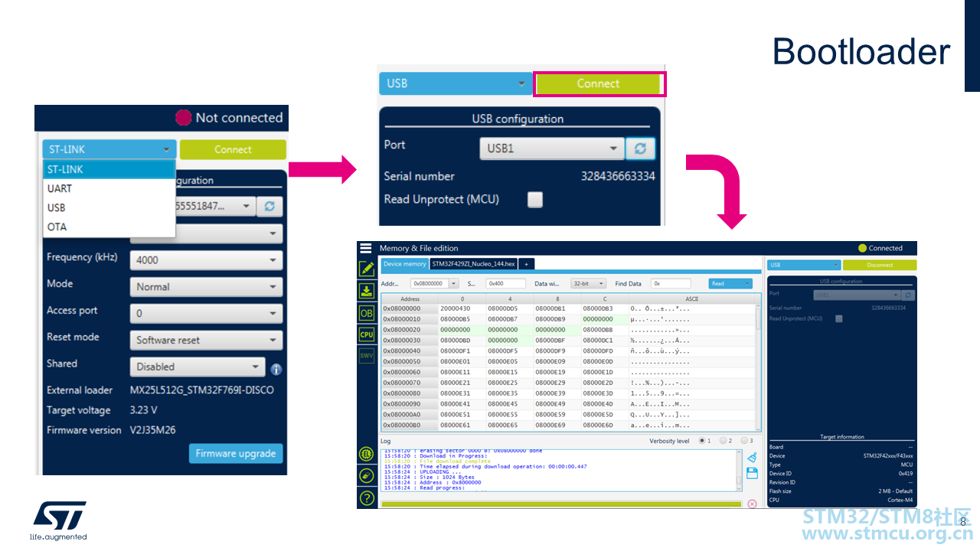Viewport: 980px width, 551px height.
Task: Click the log panel vertical scrollbar
Action: [x=739, y=470]
